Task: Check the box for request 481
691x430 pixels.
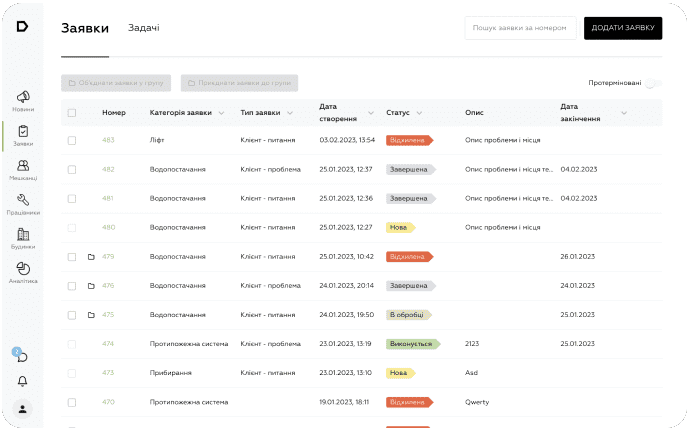Action: pyautogui.click(x=72, y=199)
